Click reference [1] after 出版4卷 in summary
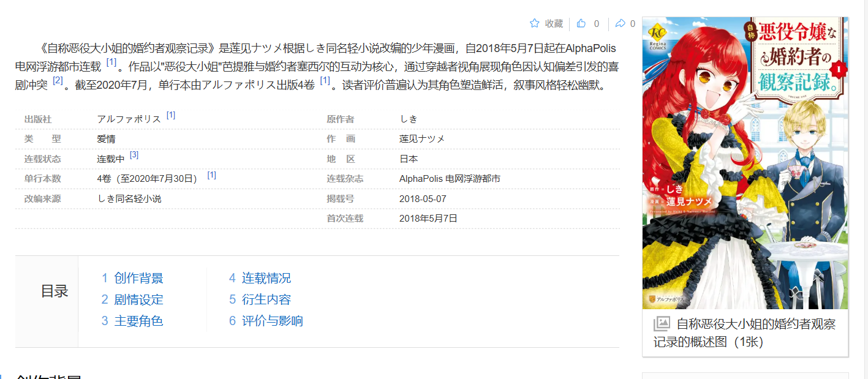 click(325, 81)
